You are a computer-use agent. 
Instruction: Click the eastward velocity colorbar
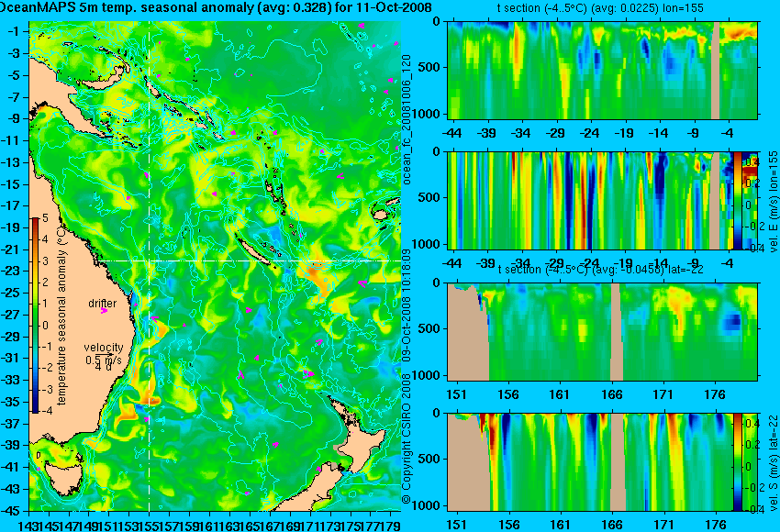[738, 200]
